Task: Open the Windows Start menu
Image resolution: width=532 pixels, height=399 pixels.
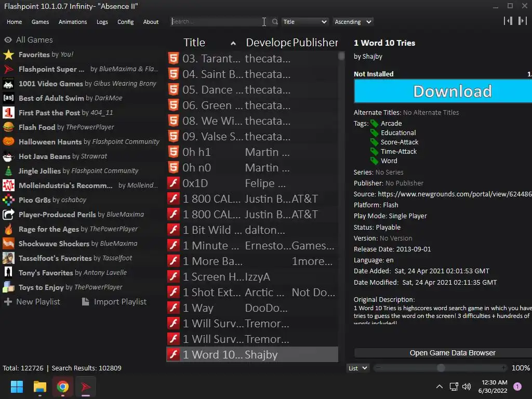Action: [x=17, y=387]
